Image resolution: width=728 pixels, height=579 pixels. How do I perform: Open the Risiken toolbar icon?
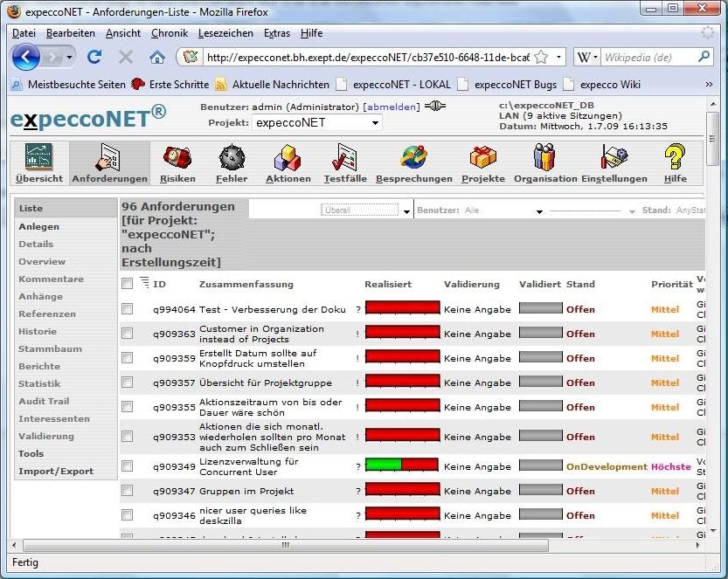(x=177, y=159)
